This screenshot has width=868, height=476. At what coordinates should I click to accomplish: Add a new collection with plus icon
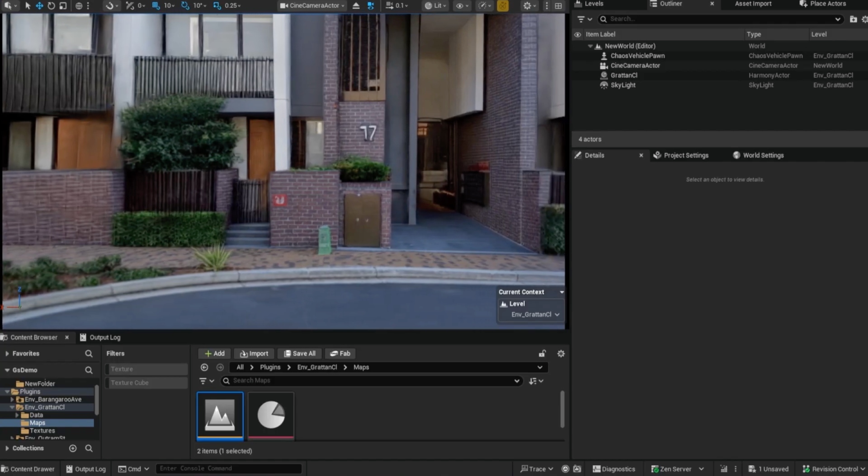point(73,448)
